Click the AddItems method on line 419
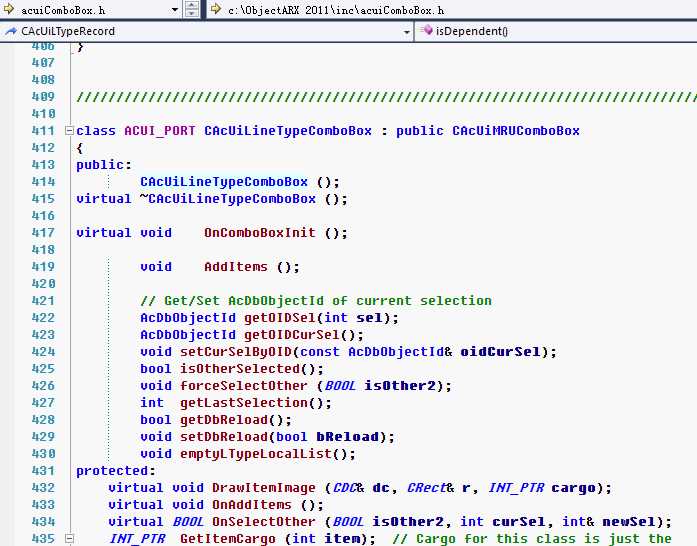 236,267
